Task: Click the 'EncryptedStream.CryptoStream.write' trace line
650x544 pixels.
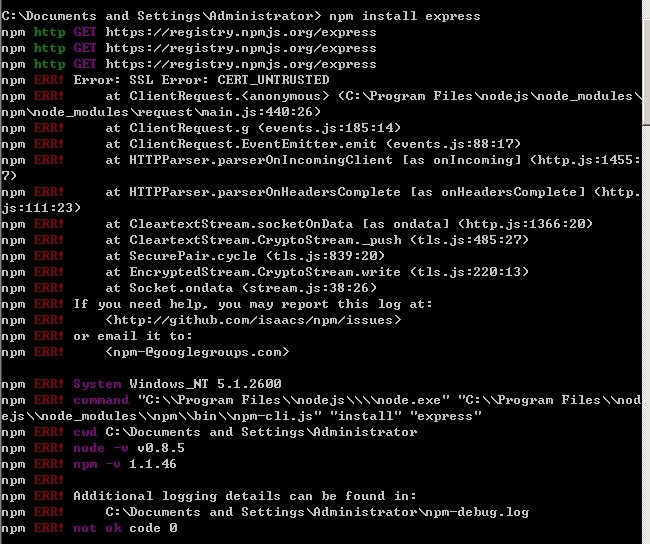Action: pyautogui.click(x=329, y=272)
